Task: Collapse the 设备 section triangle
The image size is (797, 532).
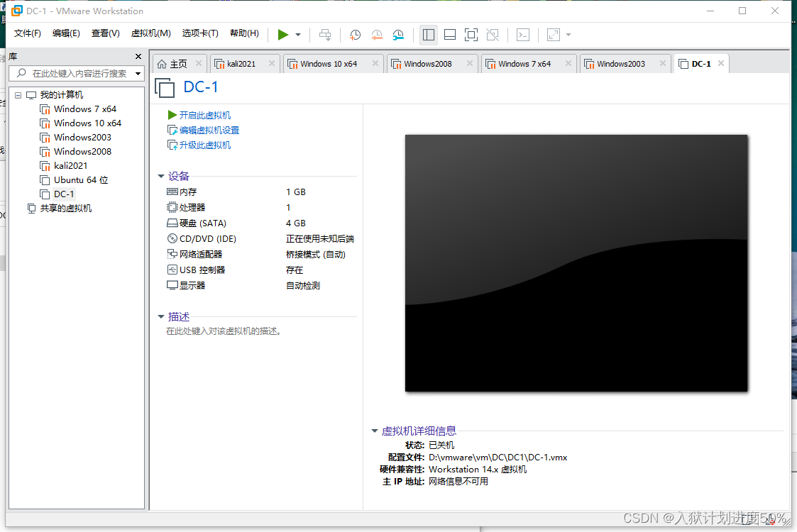Action: pos(161,176)
